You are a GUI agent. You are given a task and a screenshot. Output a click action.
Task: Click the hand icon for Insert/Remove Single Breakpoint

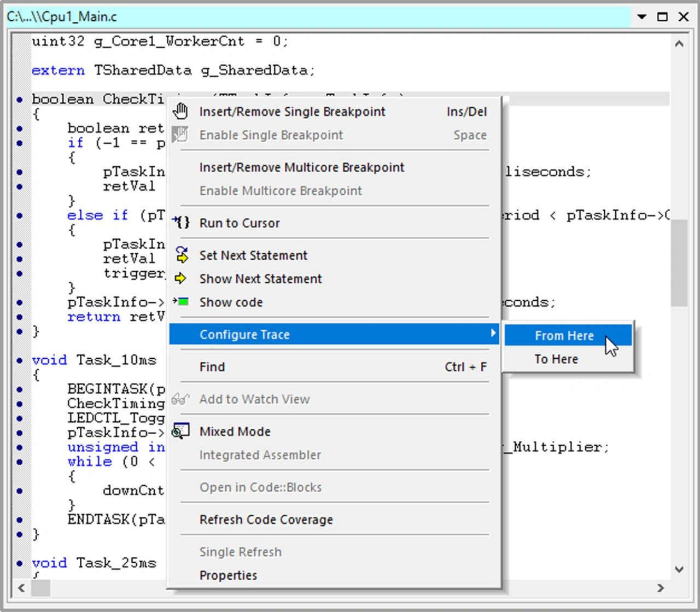(180, 111)
